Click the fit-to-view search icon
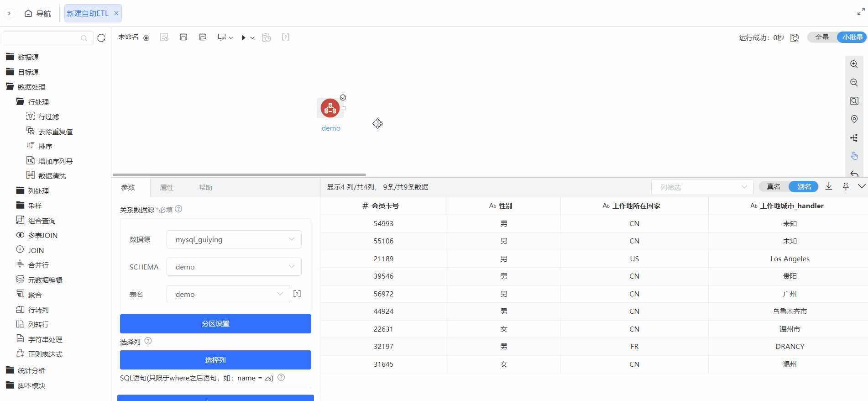The width and height of the screenshot is (868, 401). tap(854, 101)
